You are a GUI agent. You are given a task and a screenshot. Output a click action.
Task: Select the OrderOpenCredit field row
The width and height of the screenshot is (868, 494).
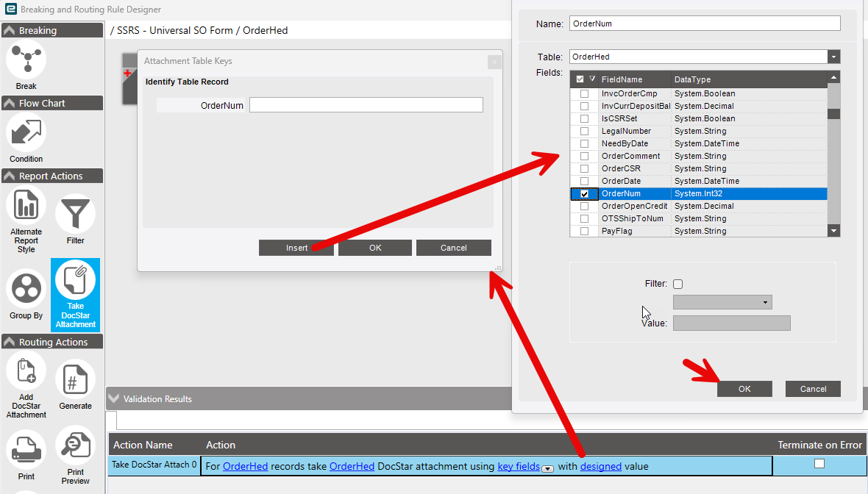pyautogui.click(x=699, y=206)
